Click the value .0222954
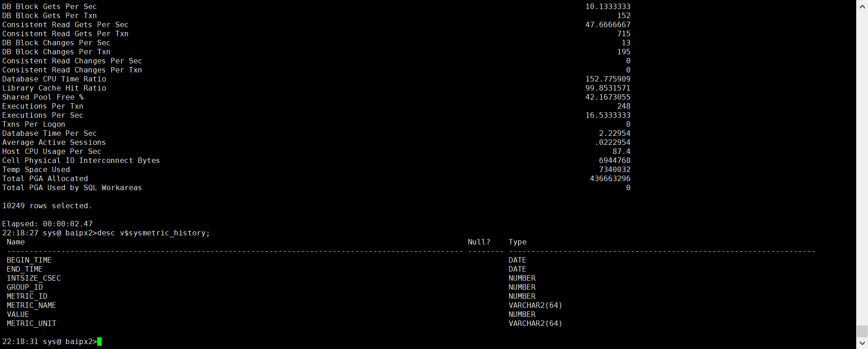Viewport: 868px width, 349px height. (x=613, y=143)
